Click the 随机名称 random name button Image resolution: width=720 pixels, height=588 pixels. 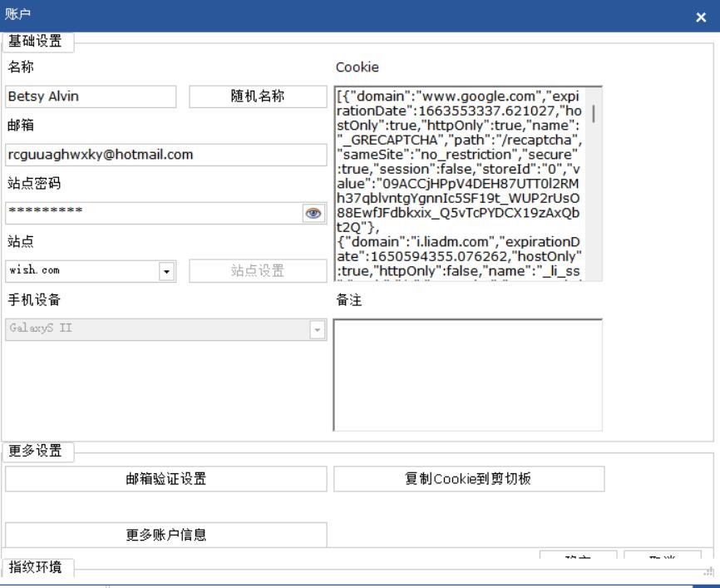point(258,96)
